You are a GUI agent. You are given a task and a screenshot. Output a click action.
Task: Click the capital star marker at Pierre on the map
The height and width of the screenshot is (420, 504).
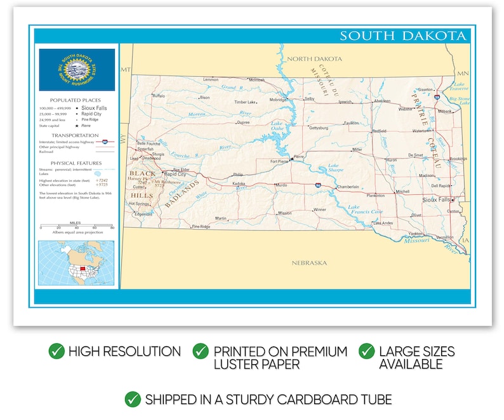pos(292,159)
